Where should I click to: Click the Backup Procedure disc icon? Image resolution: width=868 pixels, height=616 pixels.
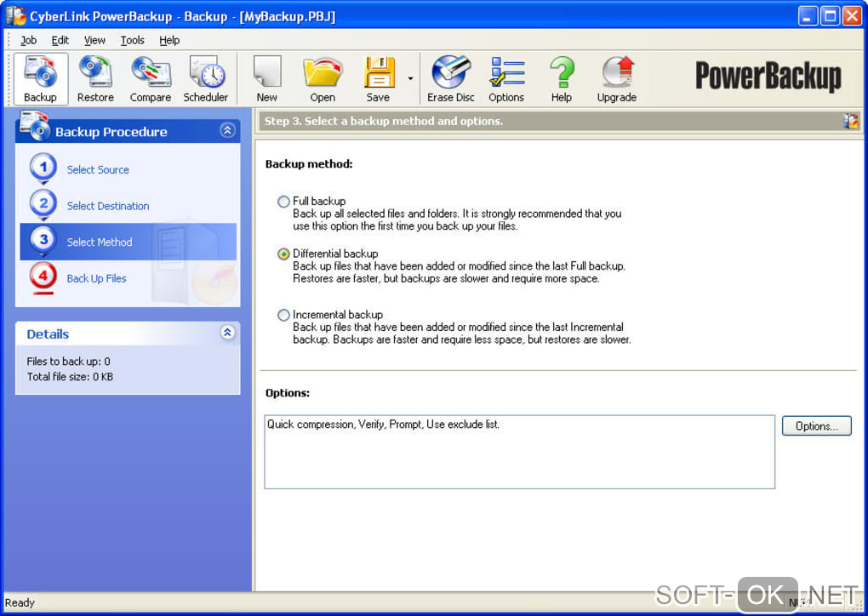coord(34,126)
